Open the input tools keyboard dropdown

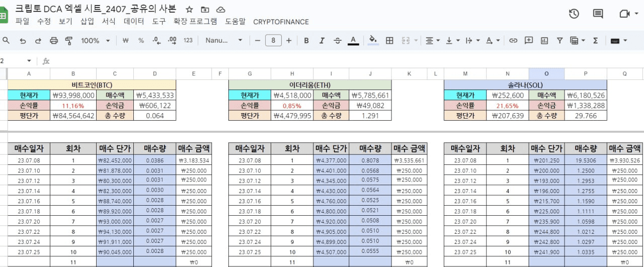(618, 41)
